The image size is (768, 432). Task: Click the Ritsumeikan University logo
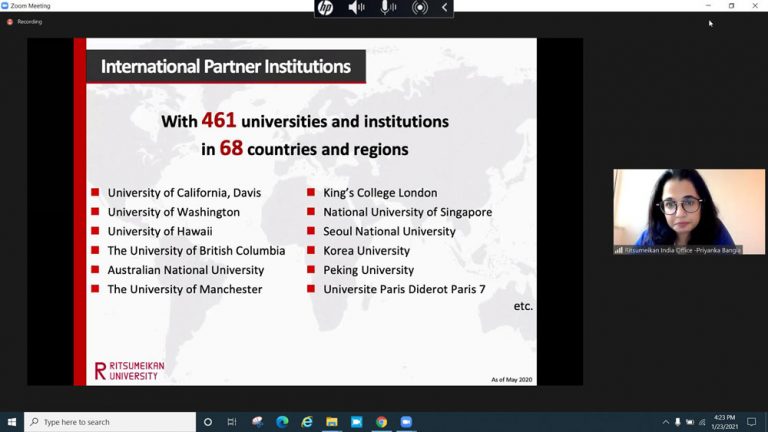[x=129, y=371]
